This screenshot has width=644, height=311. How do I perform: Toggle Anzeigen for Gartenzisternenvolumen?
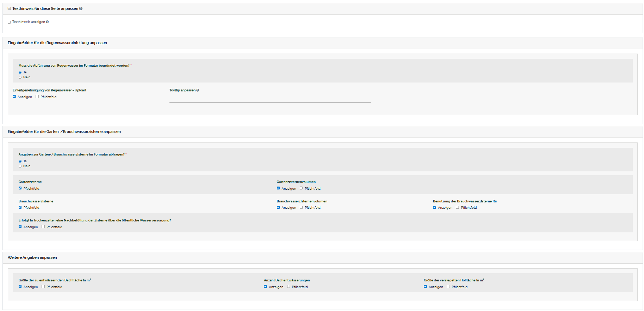tap(278, 188)
